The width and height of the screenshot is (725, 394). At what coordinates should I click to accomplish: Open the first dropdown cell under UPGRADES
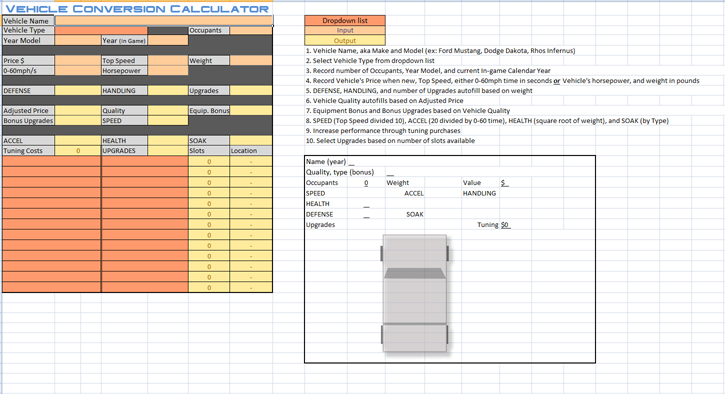click(145, 161)
